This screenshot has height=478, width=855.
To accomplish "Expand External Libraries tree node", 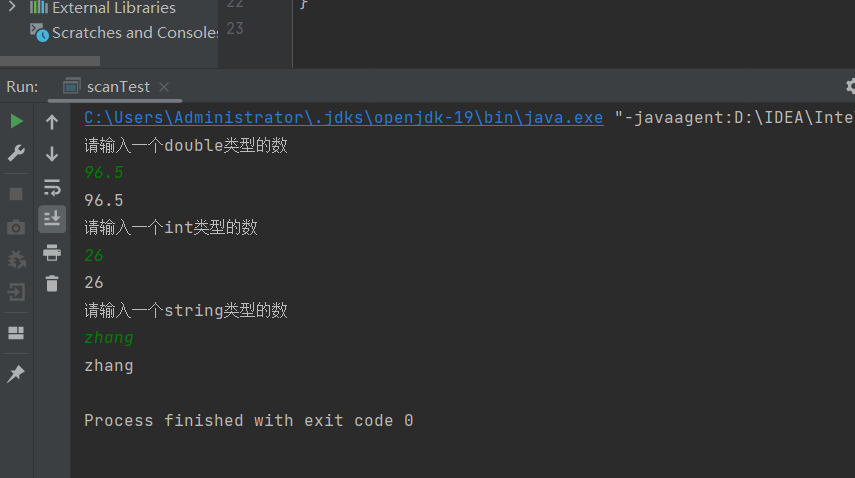I will 13,8.
